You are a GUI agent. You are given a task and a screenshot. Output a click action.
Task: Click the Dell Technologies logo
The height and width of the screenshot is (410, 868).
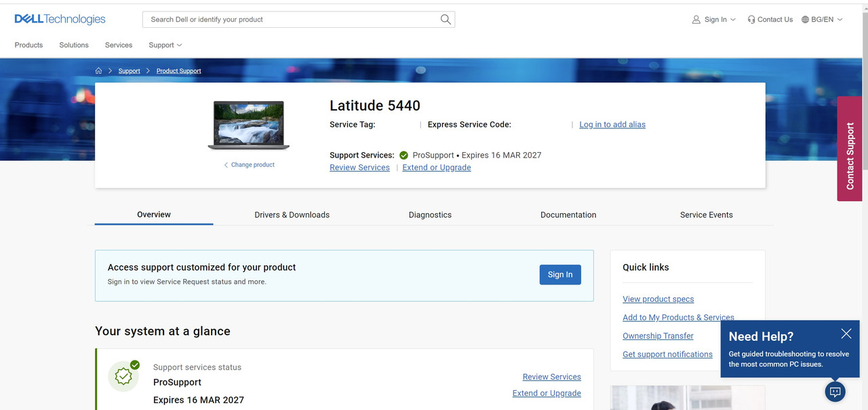(60, 19)
